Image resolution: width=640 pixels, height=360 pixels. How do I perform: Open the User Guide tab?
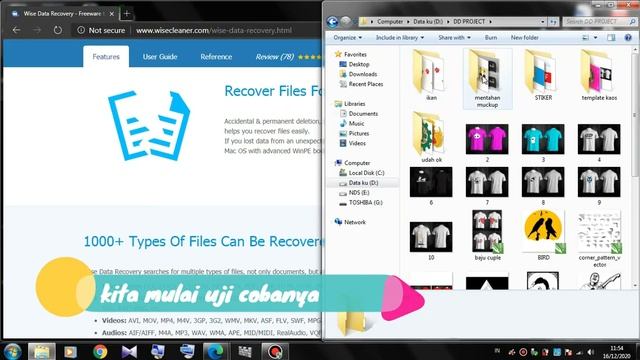(160, 57)
